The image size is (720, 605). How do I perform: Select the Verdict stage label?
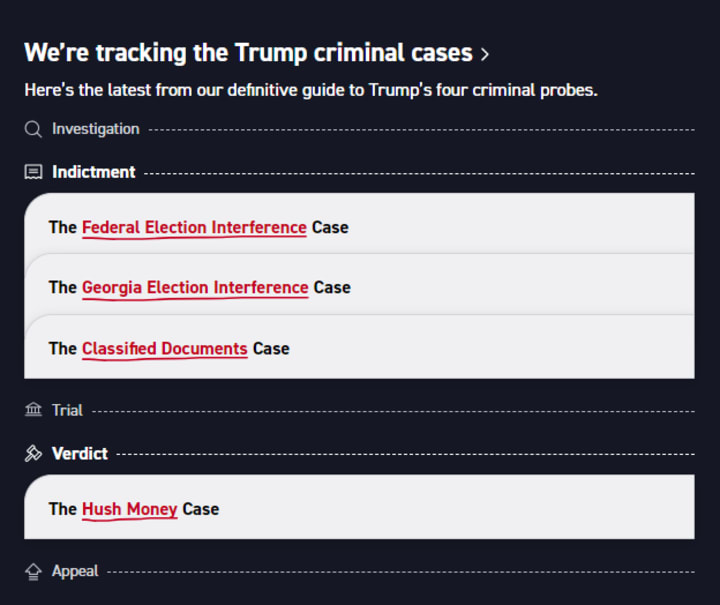(x=79, y=453)
